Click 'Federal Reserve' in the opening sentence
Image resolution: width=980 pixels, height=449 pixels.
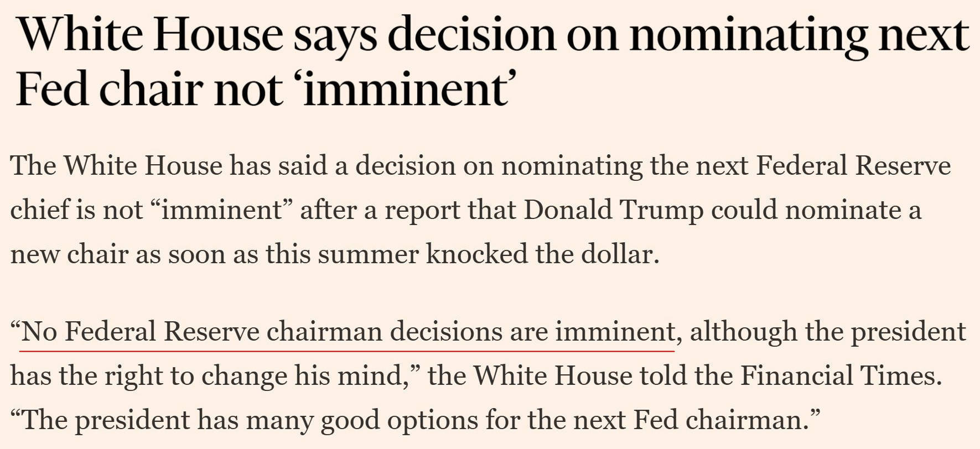[853, 166]
